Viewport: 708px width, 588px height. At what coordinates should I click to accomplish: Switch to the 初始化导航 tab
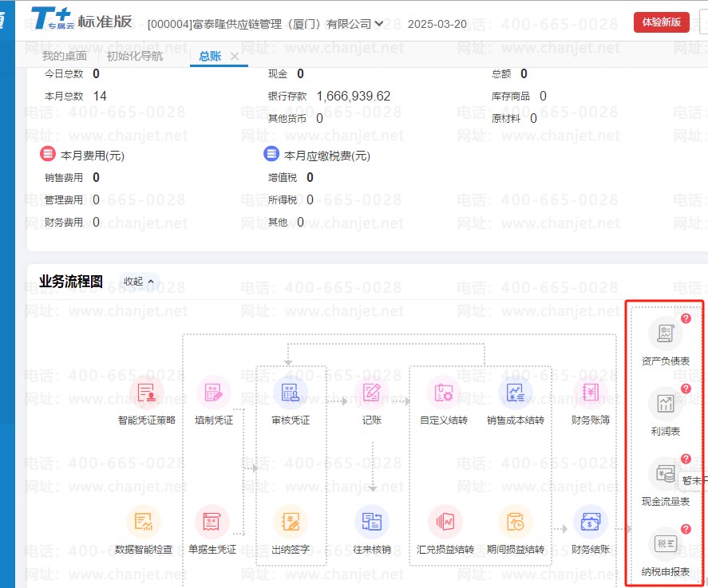click(x=135, y=56)
